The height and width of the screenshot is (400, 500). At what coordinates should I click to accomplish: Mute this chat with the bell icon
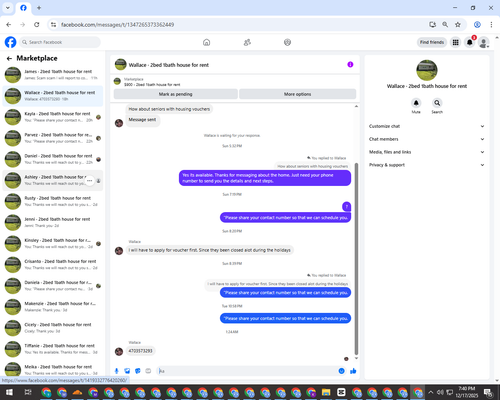coord(416,103)
